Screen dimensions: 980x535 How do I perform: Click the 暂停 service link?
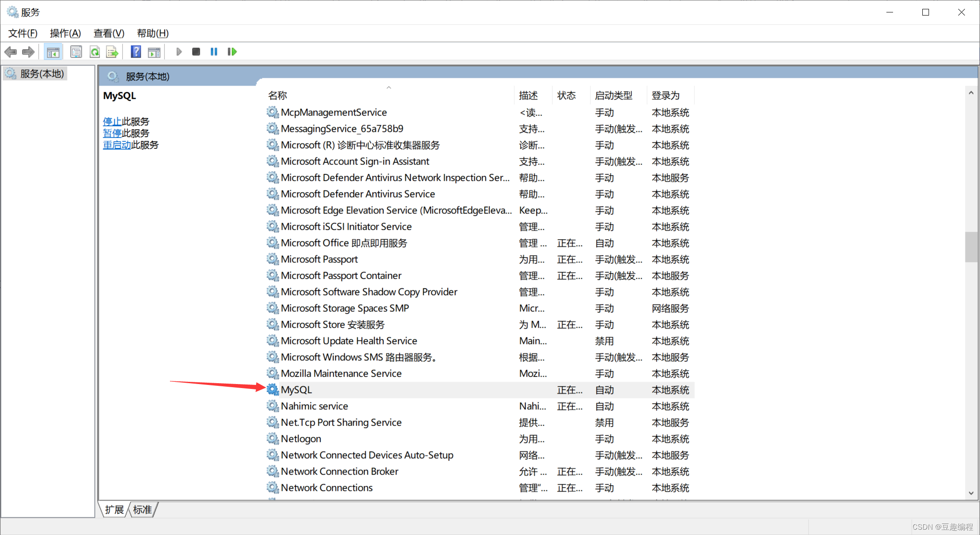pyautogui.click(x=112, y=133)
